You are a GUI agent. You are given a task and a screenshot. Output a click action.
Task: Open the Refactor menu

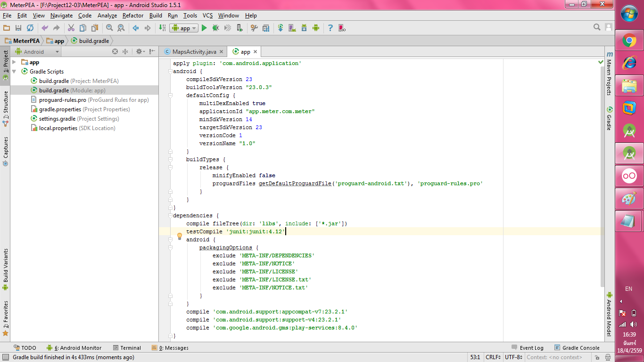pyautogui.click(x=132, y=16)
